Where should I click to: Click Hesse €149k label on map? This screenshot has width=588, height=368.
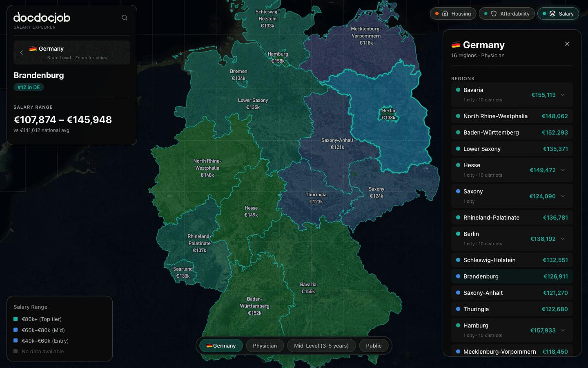[x=251, y=211]
